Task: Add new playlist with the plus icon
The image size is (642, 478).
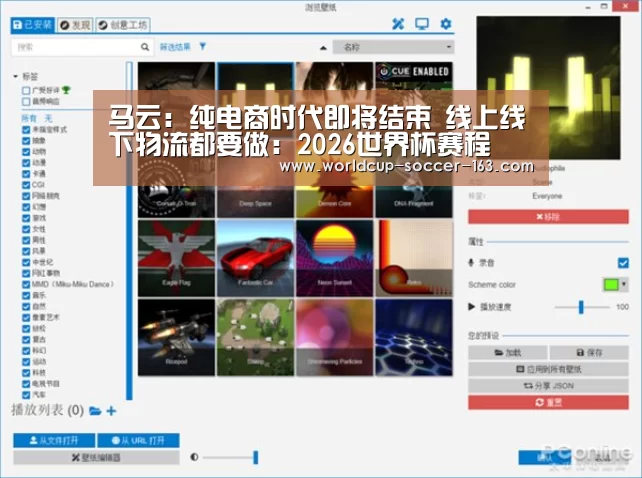Action: pyautogui.click(x=111, y=410)
